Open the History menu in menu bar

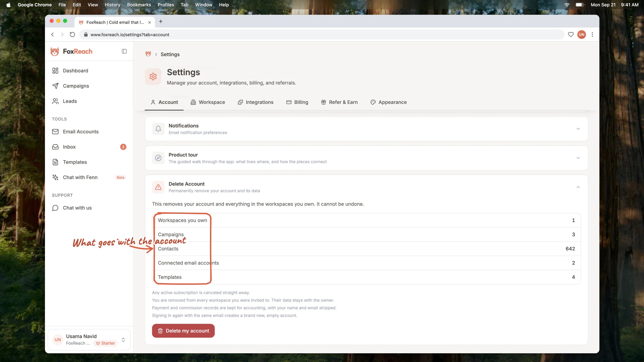tap(112, 5)
